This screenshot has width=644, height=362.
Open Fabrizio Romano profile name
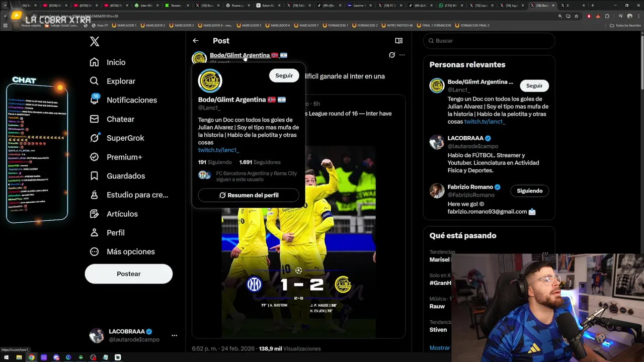(x=470, y=187)
